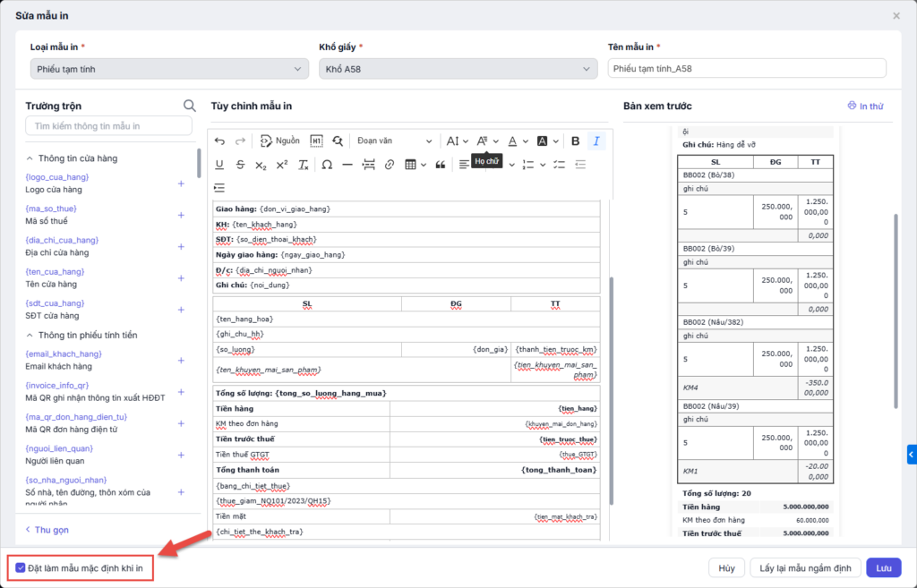The width and height of the screenshot is (917, 588).
Task: Click Lấy lại mẫu ngầm định button
Action: (807, 567)
